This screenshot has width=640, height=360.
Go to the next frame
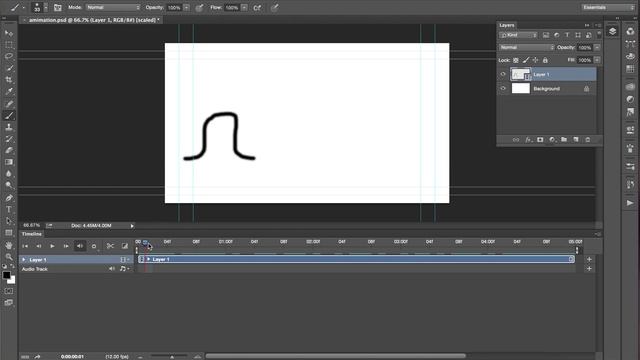coord(66,246)
